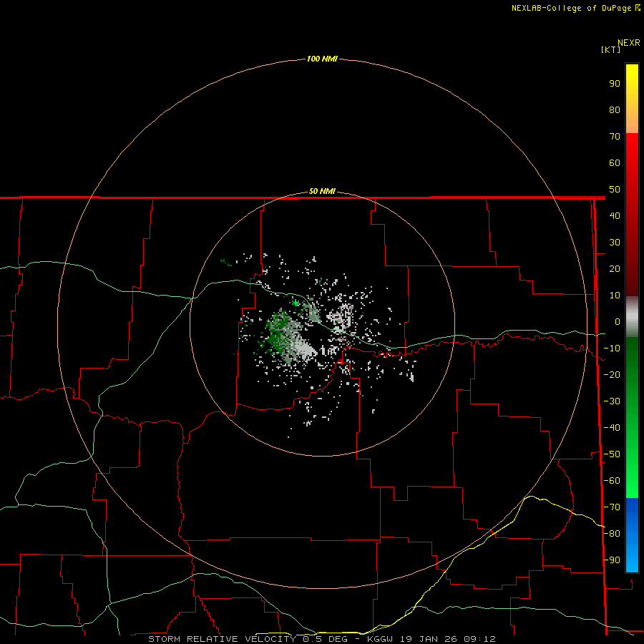The width and height of the screenshot is (644, 644).
Task: Select the 100 NMI range ring label
Action: (322, 59)
